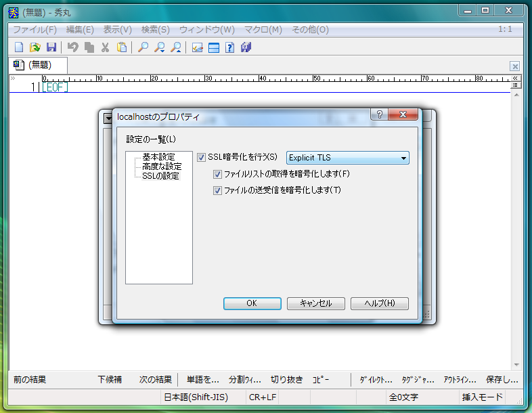The width and height of the screenshot is (532, 413).
Task: Open the Explicit TLS dropdown
Action: (x=348, y=158)
